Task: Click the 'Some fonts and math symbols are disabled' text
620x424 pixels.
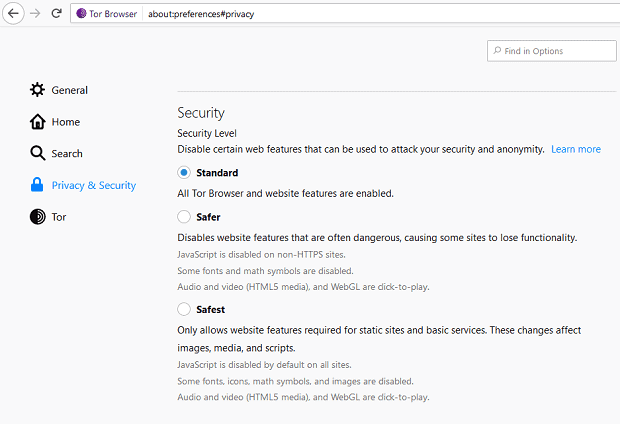Action: coord(265,271)
